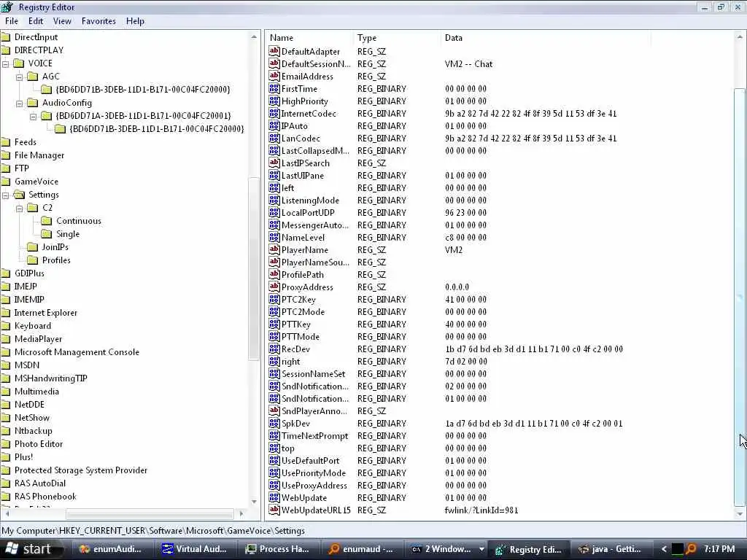Select the DirectInput folder icon
747x560 pixels.
tap(6, 37)
